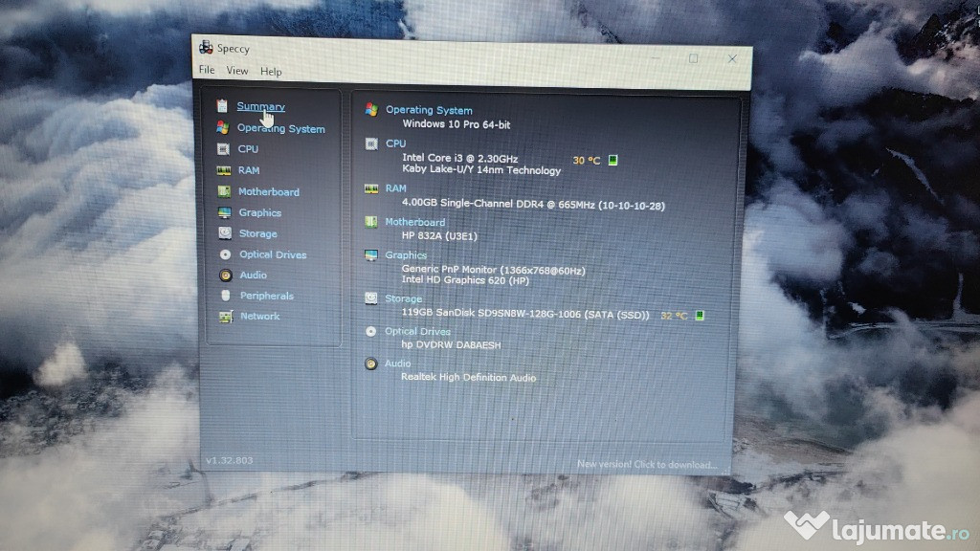The width and height of the screenshot is (980, 551).
Task: Click the RAM module icon in sidebar
Action: [x=223, y=171]
